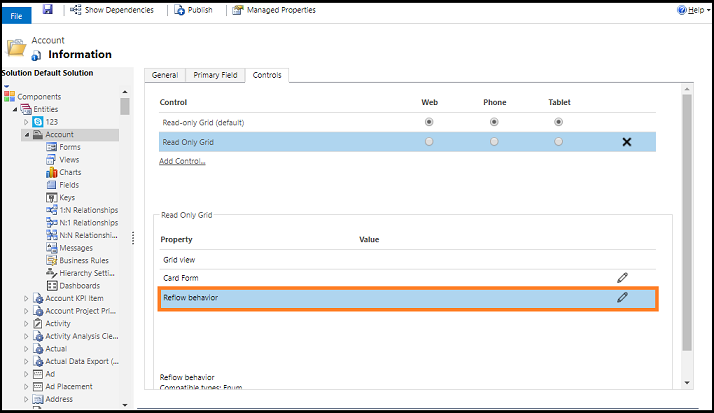Click the Publish toolbar icon
The height and width of the screenshot is (413, 714).
(x=179, y=10)
